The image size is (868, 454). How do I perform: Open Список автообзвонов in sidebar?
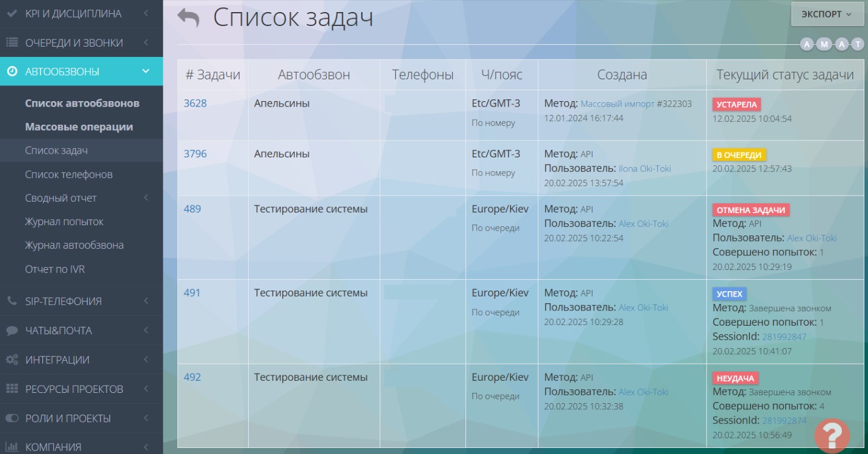(82, 103)
